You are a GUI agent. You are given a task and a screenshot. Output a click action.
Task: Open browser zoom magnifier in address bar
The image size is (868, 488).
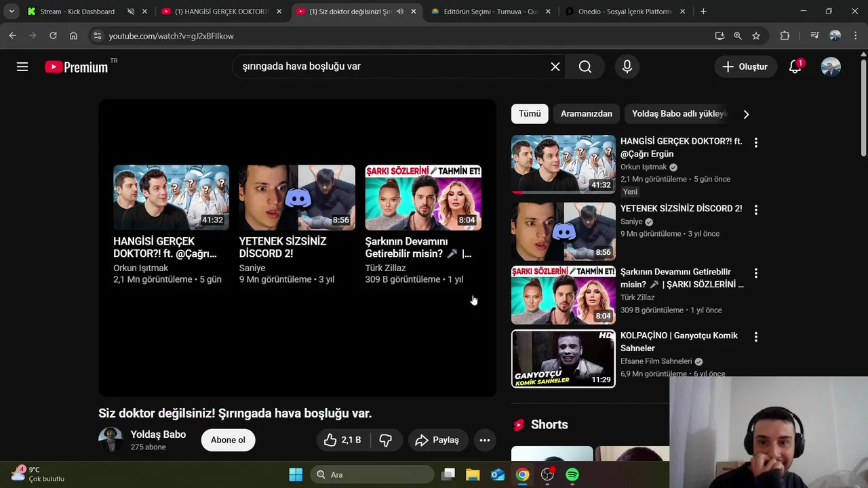[x=738, y=36]
